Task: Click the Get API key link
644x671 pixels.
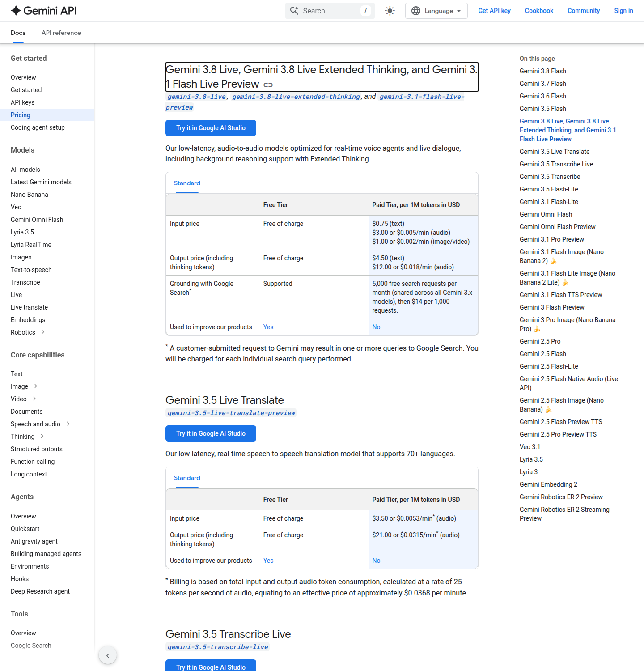Action: (494, 11)
